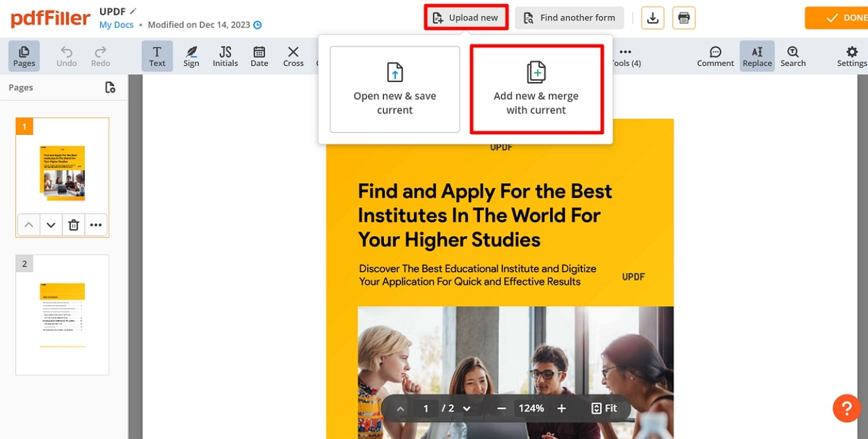Select the Date tool

259,55
